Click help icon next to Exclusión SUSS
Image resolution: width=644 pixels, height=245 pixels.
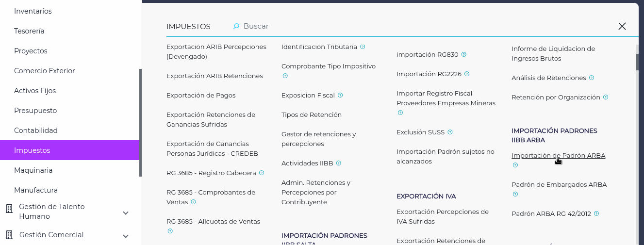click(x=450, y=132)
